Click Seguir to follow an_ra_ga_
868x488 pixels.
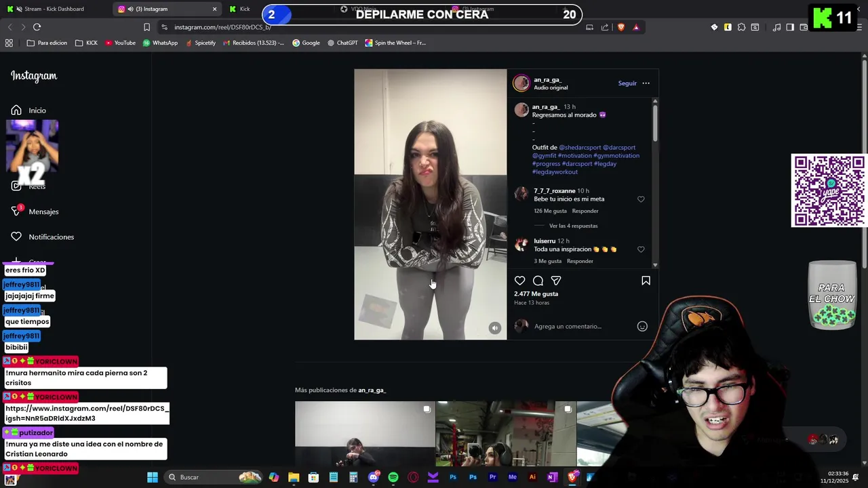click(627, 83)
